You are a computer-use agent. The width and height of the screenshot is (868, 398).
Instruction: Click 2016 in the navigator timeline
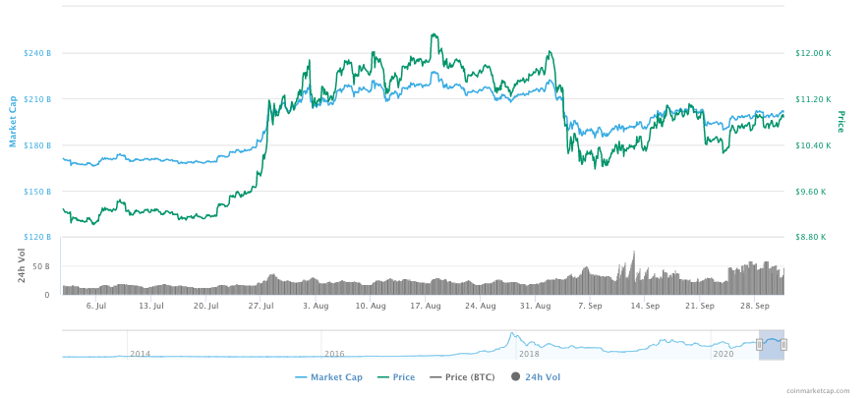click(334, 354)
